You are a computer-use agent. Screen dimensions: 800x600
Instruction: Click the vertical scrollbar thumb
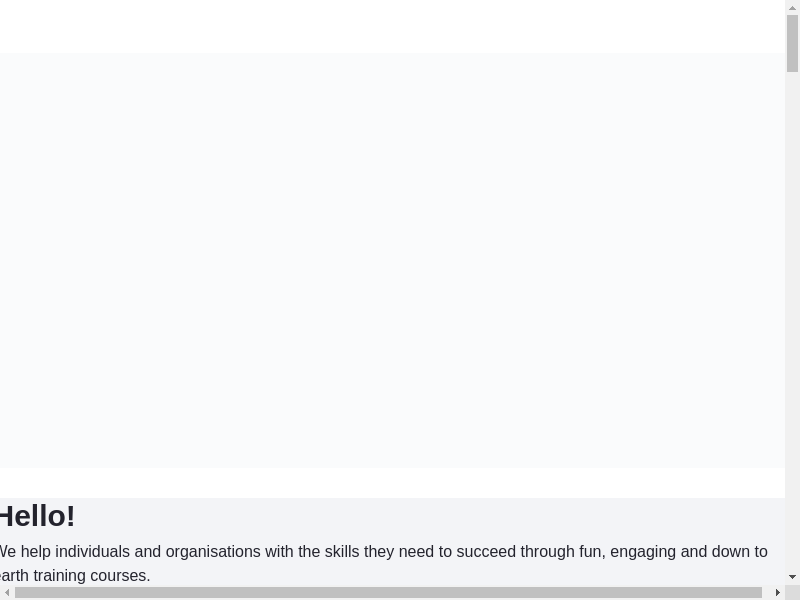tap(793, 43)
